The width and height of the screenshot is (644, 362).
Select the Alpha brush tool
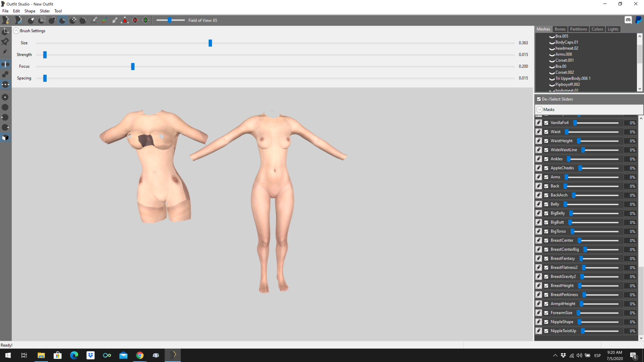pyautogui.click(x=115, y=20)
